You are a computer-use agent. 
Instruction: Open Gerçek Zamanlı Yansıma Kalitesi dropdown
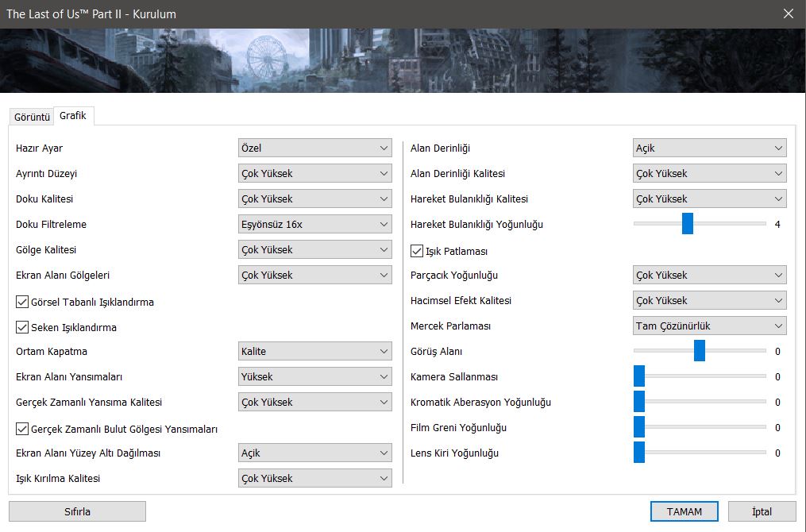[315, 402]
